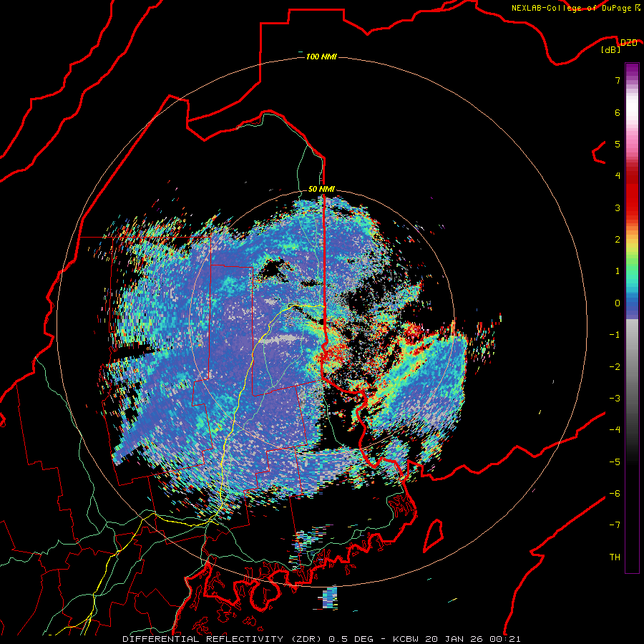Click the 5 value on the dB scale
The width and height of the screenshot is (644, 644).
[618, 144]
